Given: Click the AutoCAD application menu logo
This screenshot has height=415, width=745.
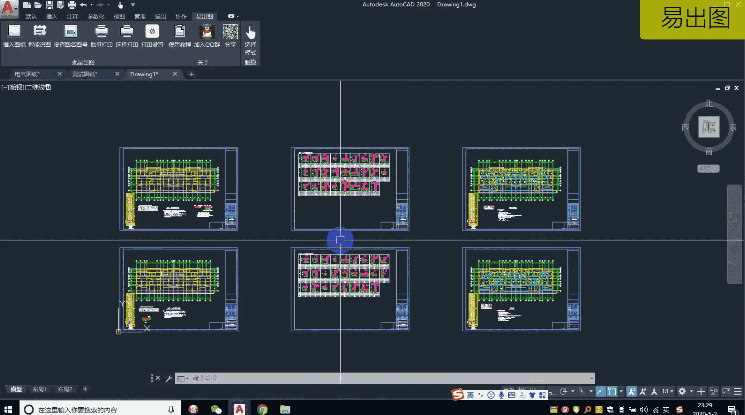Looking at the screenshot, I should pos(9,8).
